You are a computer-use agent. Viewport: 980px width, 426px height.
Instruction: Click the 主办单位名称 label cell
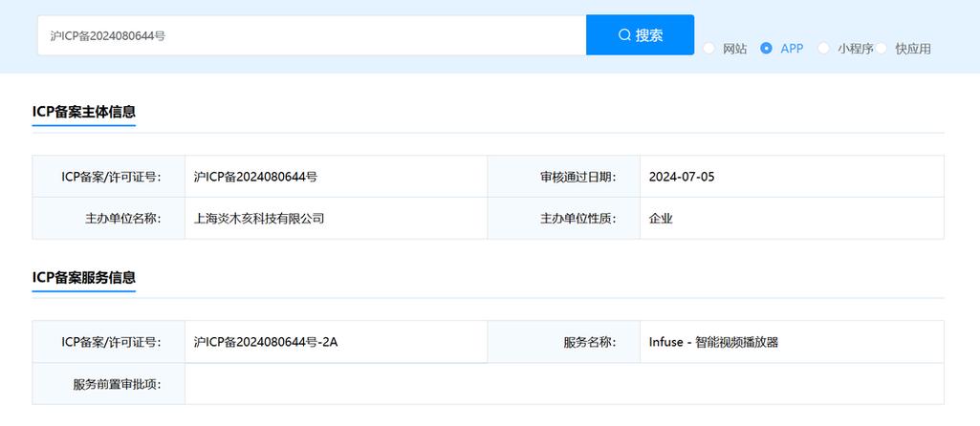coord(122,219)
